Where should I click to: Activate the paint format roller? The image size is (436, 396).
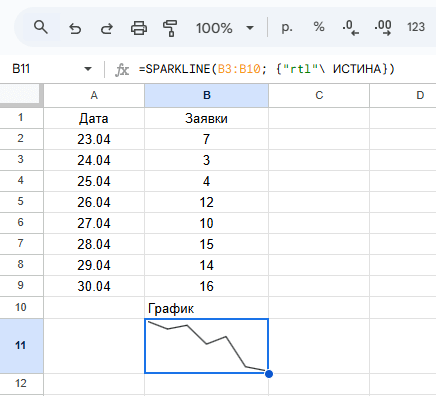click(170, 28)
